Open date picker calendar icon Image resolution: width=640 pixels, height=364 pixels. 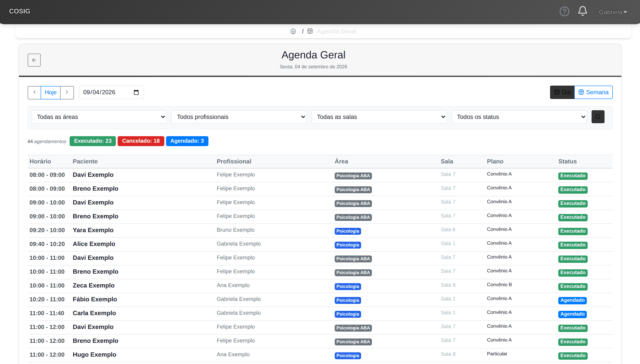(x=136, y=93)
